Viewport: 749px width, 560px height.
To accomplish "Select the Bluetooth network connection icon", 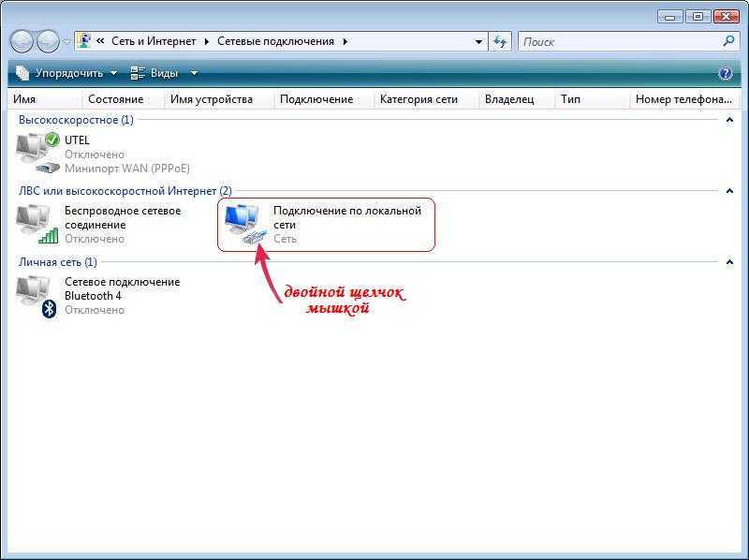I will (37, 296).
